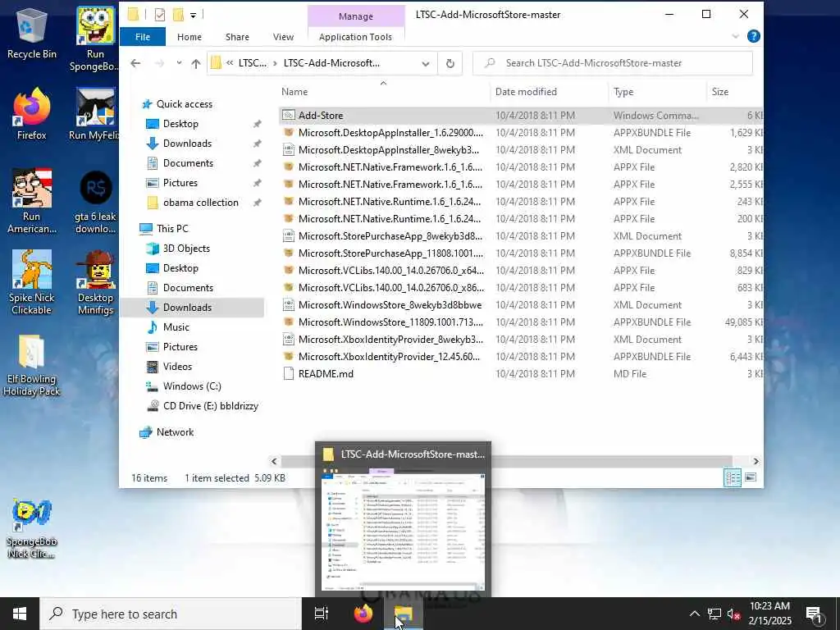The width and height of the screenshot is (840, 630).
Task: Go up one folder level
Action: (196, 63)
